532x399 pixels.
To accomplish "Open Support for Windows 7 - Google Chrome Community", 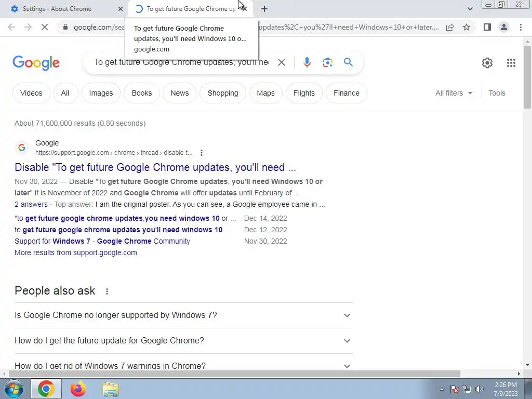I will (102, 241).
